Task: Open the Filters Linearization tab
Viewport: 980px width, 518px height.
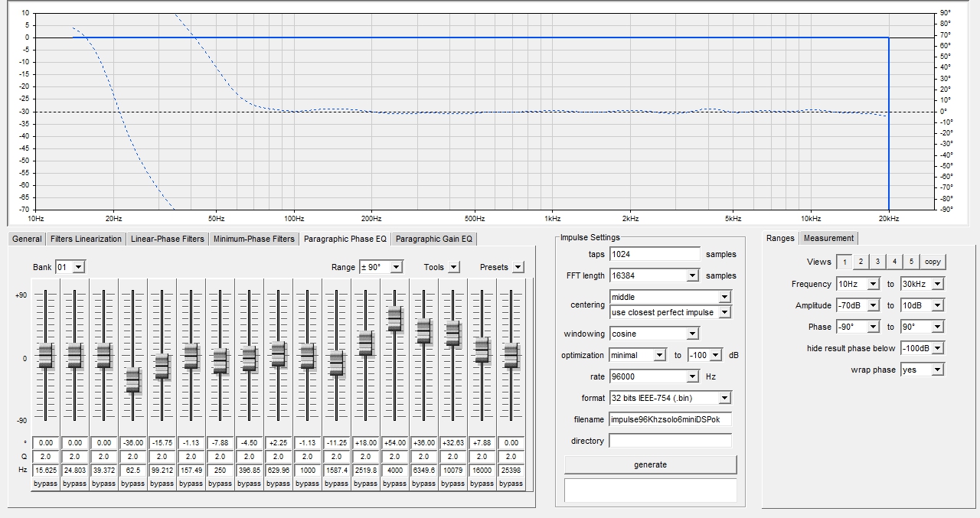Action: click(86, 239)
